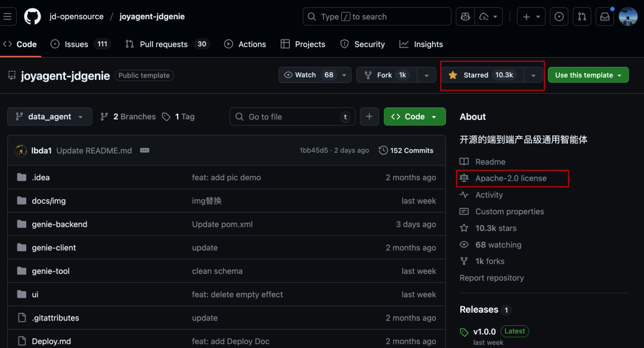Fork the repository
Viewport: 644px width, 348px height.
pos(386,75)
